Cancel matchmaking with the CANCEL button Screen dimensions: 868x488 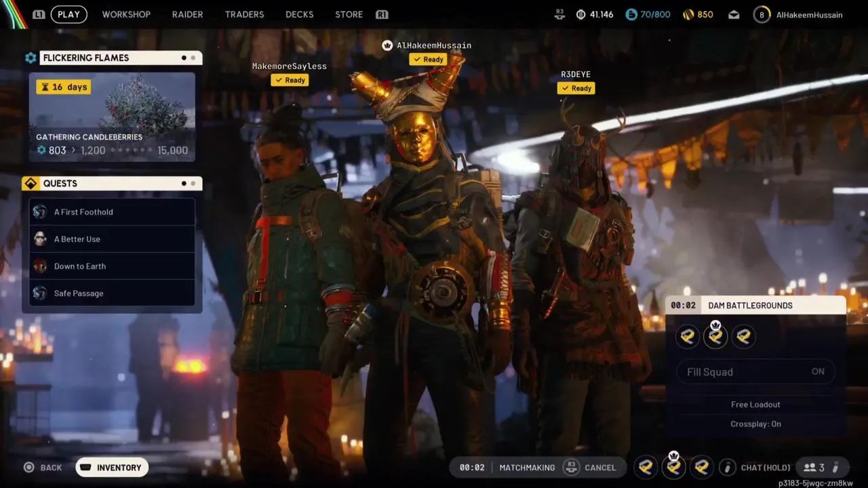[600, 468]
